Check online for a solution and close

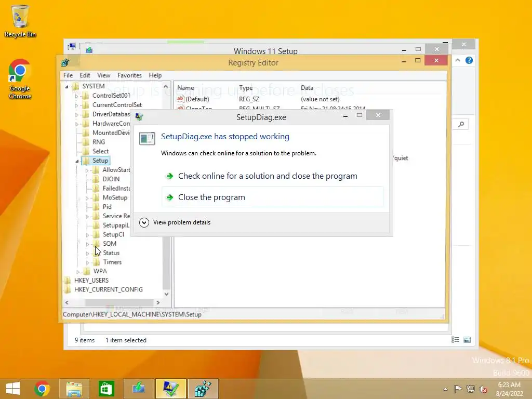coord(272,176)
